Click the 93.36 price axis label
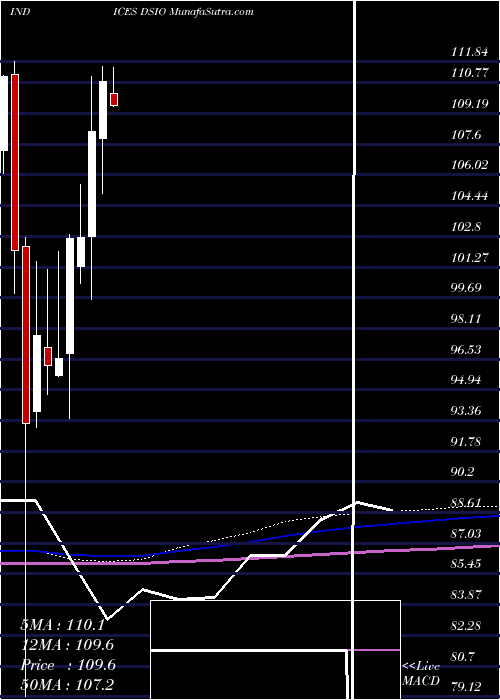The image size is (500, 700). (x=467, y=410)
